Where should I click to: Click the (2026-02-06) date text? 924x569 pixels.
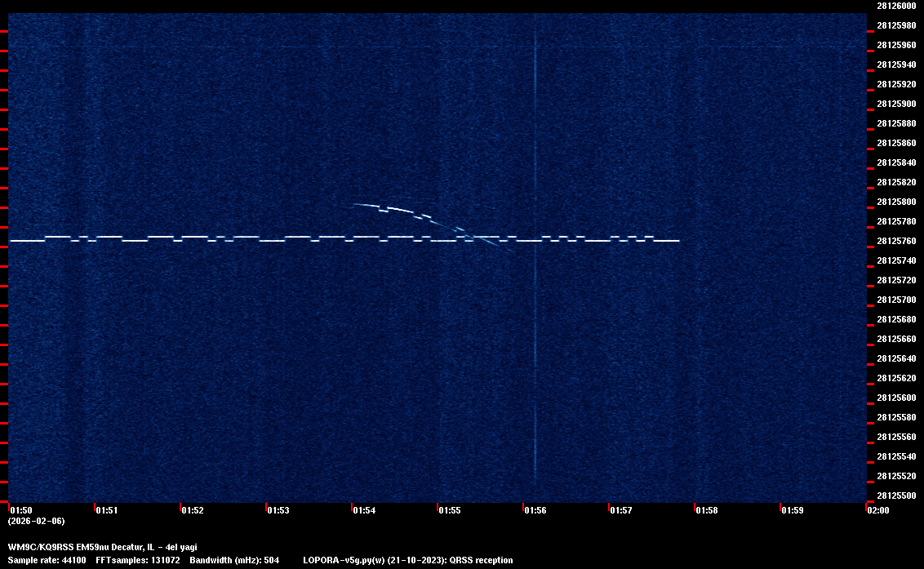pos(36,521)
